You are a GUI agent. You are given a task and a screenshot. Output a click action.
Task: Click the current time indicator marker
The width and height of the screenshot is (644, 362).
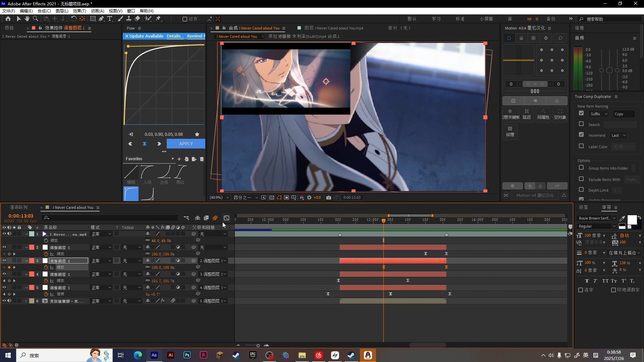click(383, 221)
